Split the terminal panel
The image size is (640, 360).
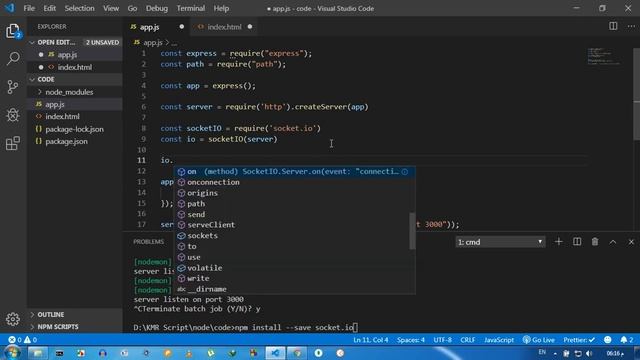tap(577, 242)
